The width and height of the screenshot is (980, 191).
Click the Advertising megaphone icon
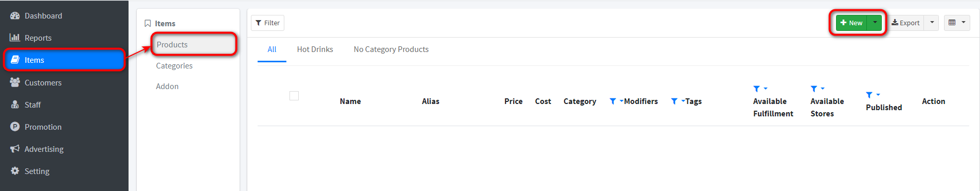point(15,149)
